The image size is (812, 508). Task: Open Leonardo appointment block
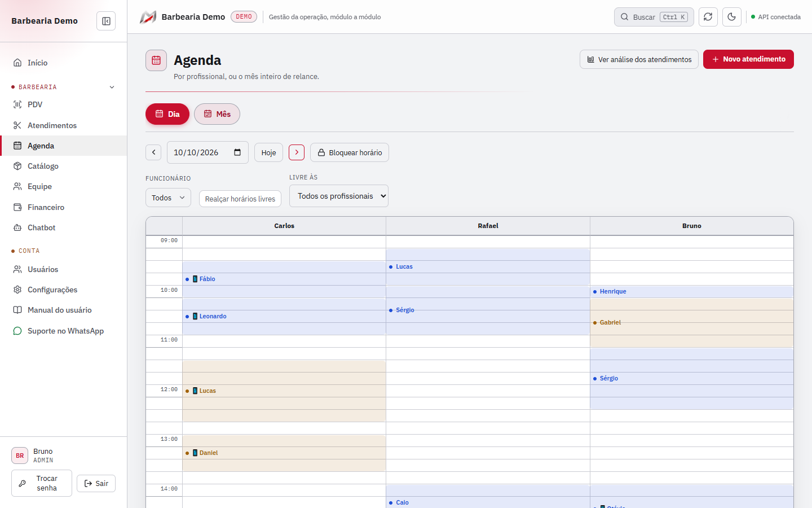(284, 316)
